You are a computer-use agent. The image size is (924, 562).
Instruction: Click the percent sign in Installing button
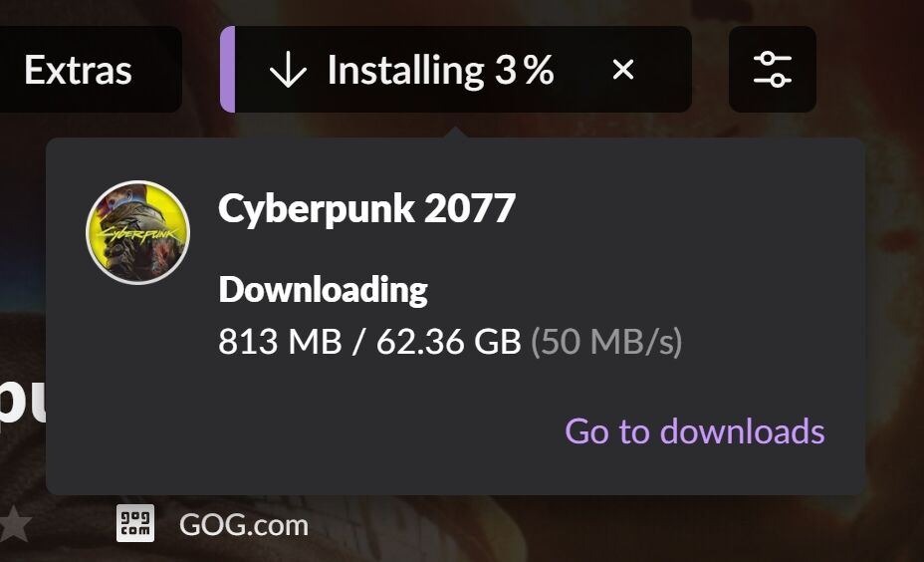tap(539, 70)
